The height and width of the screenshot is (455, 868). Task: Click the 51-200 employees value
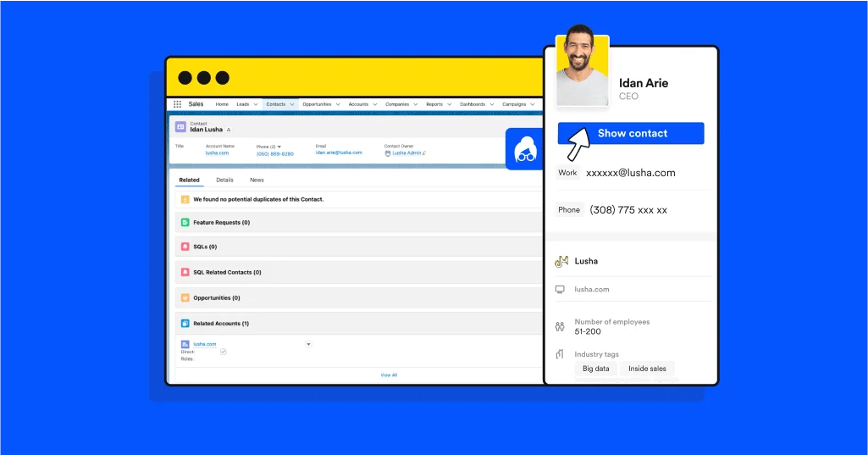[x=588, y=331]
